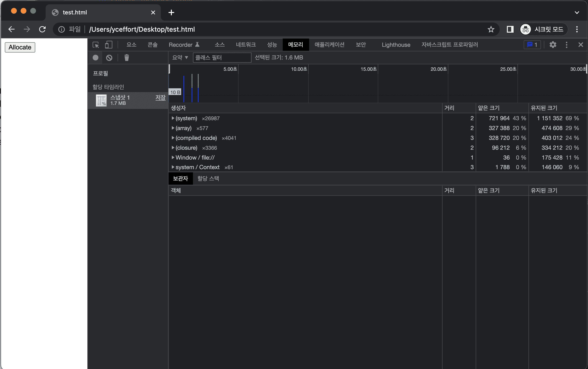Bookmark the page with the star icon
The width and height of the screenshot is (588, 369).
[x=491, y=29]
